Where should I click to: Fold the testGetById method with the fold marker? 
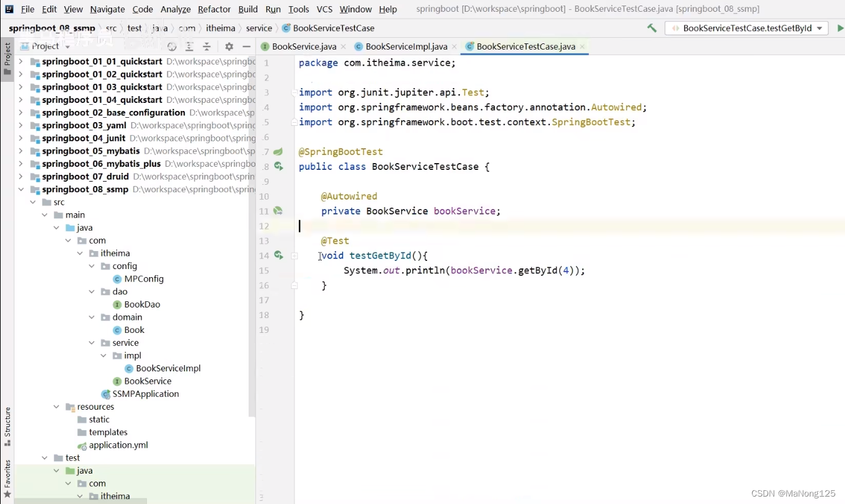point(294,255)
